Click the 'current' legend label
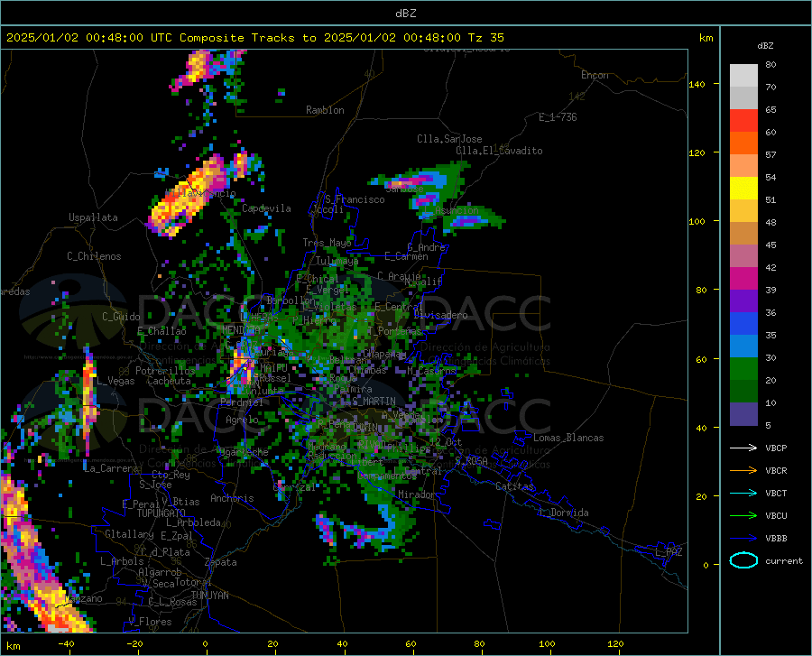Image resolution: width=812 pixels, height=656 pixels. click(784, 560)
